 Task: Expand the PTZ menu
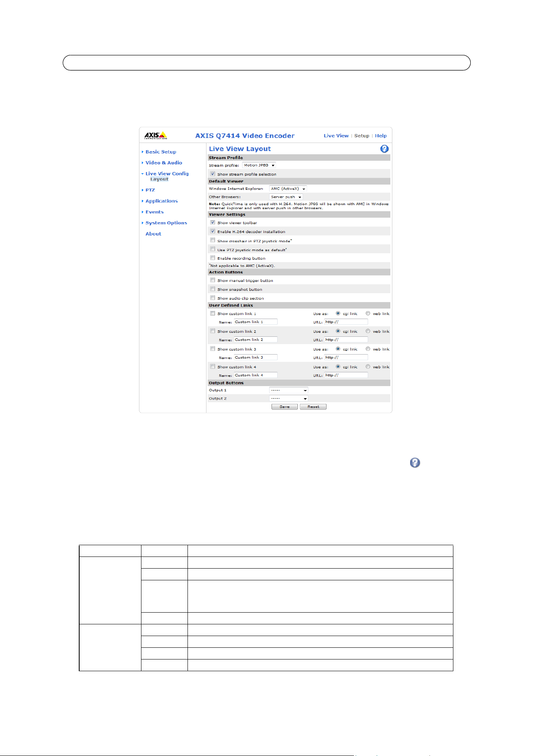point(150,190)
